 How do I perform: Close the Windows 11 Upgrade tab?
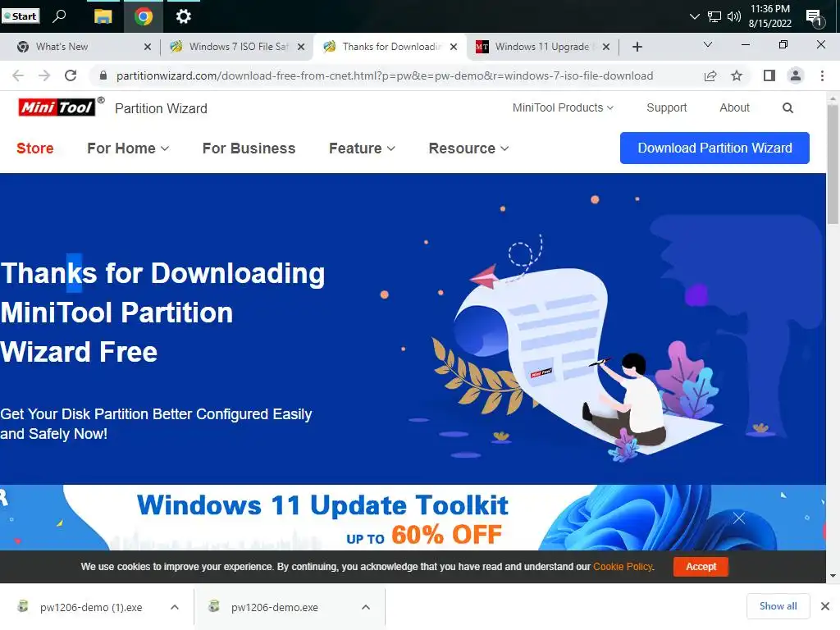tap(606, 47)
